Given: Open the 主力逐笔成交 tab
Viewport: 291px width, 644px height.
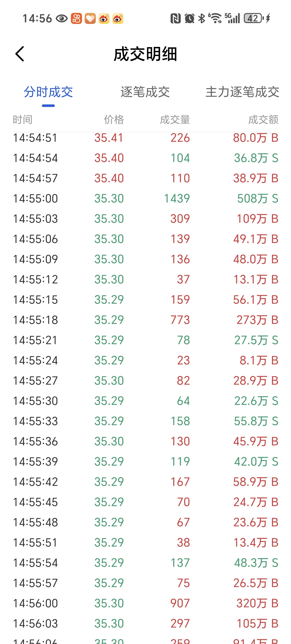Looking at the screenshot, I should coord(242,92).
